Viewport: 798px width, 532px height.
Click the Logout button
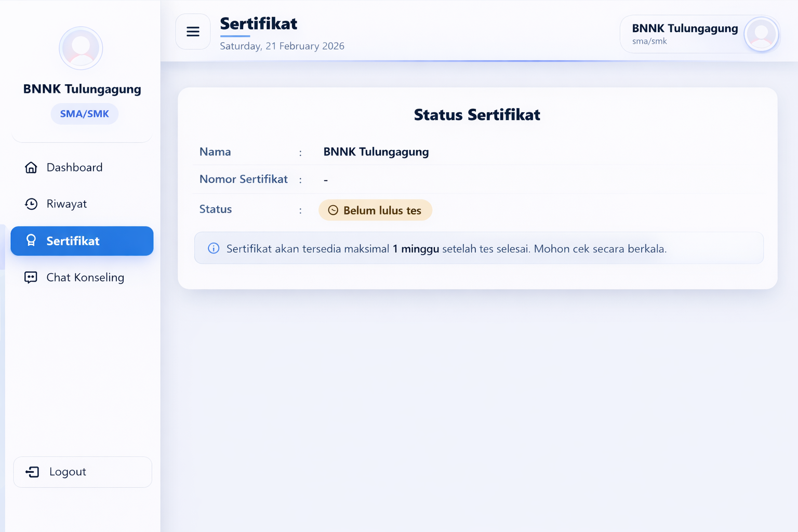tap(82, 472)
